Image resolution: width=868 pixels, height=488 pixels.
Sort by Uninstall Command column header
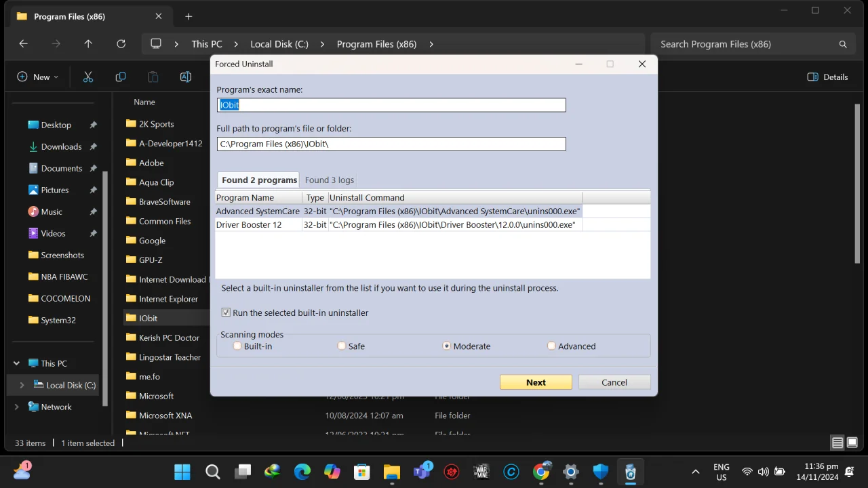point(455,197)
